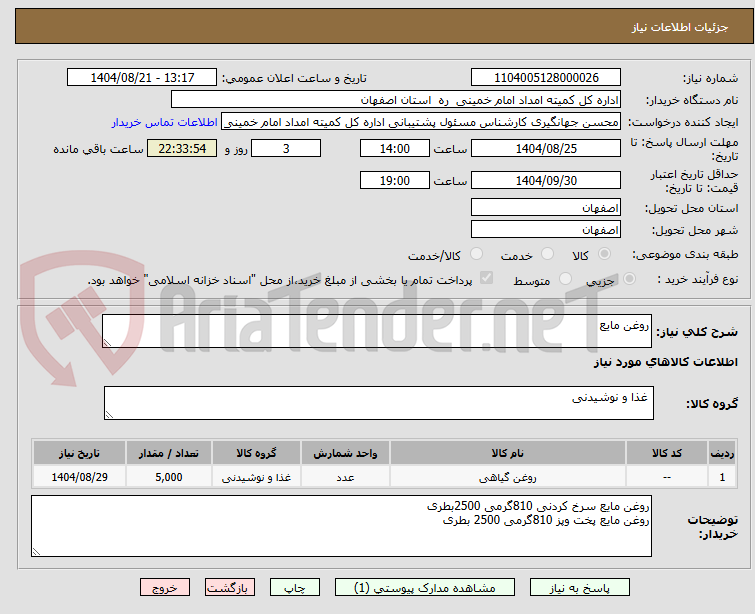Click the شهر محل تحویل field
755x614 pixels.
pyautogui.click(x=546, y=229)
